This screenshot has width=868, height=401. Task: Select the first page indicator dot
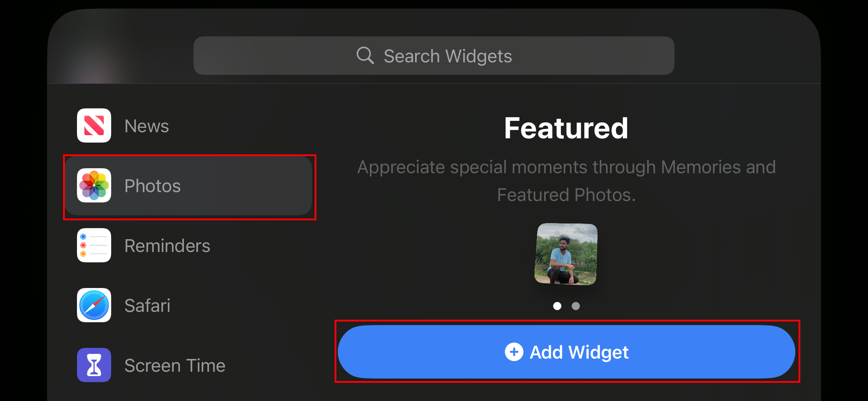point(557,306)
